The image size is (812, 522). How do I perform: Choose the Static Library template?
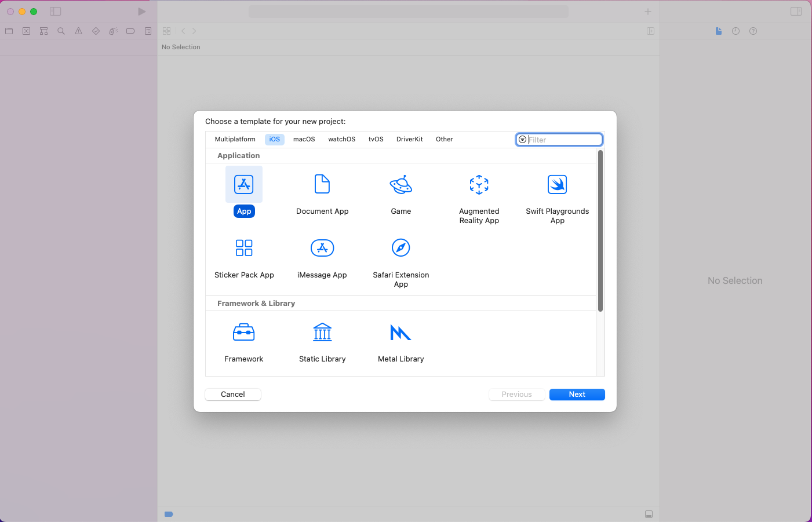pyautogui.click(x=322, y=332)
